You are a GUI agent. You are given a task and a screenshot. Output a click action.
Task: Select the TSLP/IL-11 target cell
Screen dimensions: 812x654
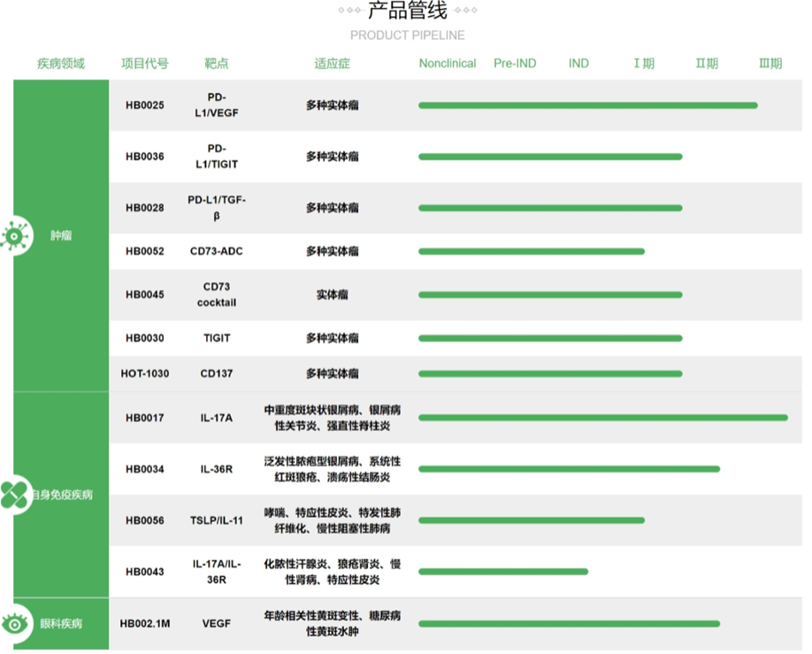coord(217,520)
